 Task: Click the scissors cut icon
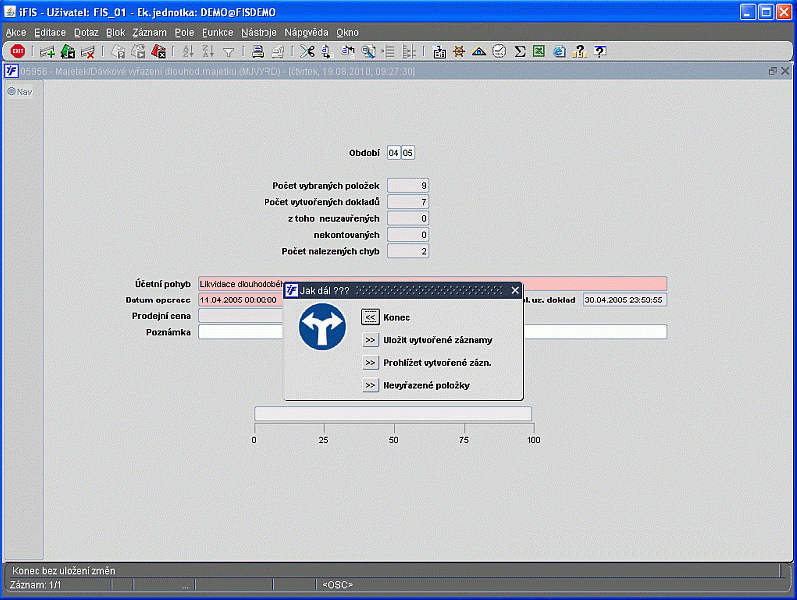(306, 51)
